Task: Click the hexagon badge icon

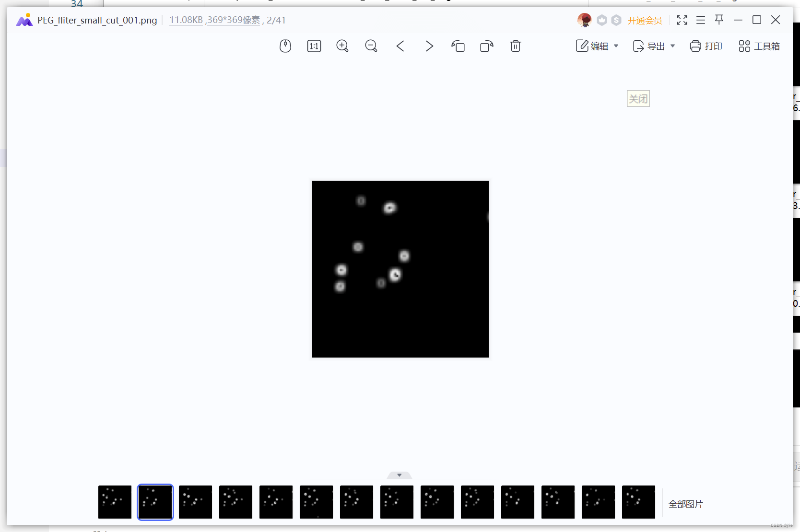Action: [x=602, y=20]
